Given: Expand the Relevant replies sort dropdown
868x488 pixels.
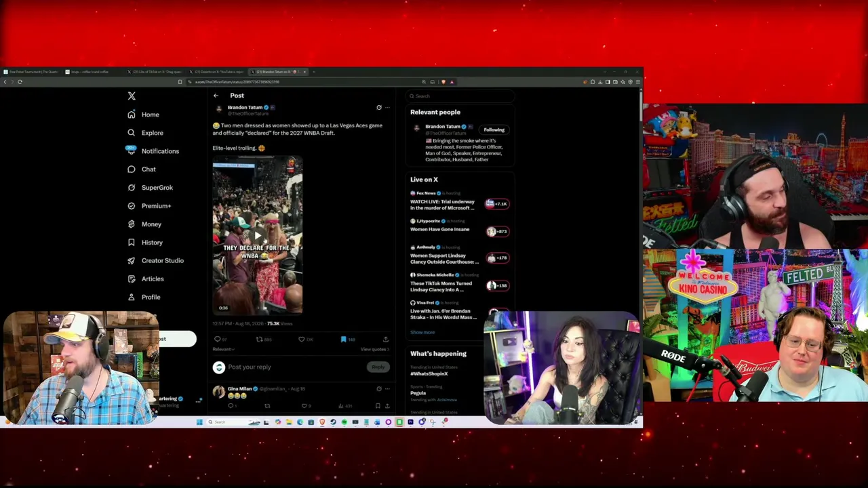Looking at the screenshot, I should pos(223,349).
